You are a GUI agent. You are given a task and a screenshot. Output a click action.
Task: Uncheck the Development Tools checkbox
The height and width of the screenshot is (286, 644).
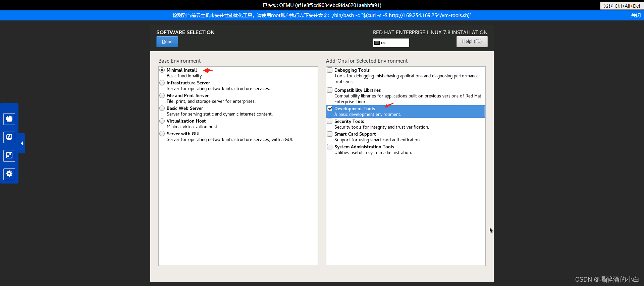coord(330,109)
